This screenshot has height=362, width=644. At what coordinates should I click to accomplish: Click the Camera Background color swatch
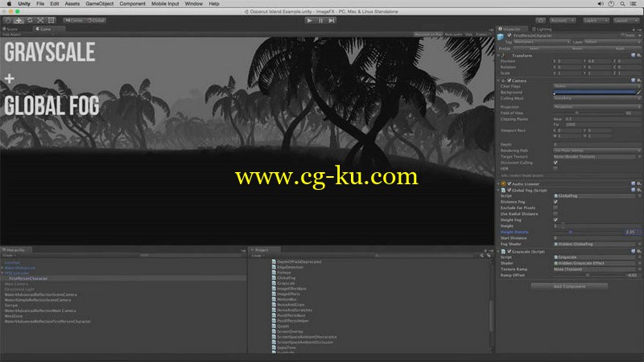pyautogui.click(x=594, y=93)
